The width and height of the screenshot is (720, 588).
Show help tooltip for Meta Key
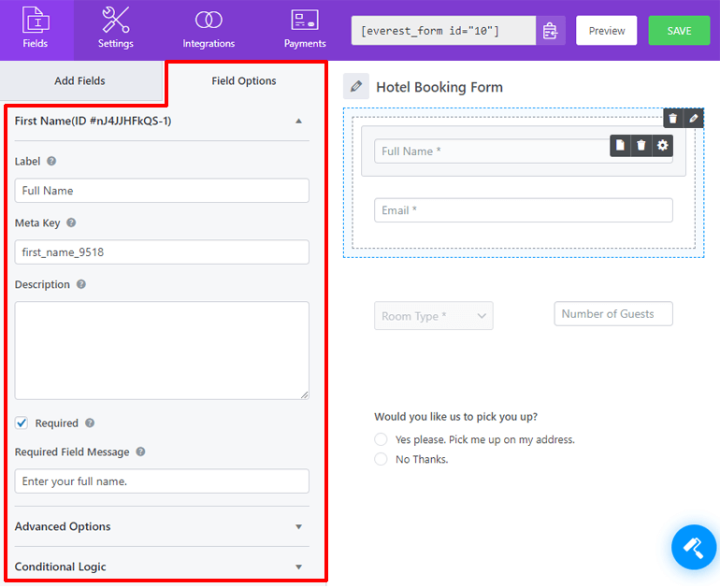pyautogui.click(x=71, y=222)
